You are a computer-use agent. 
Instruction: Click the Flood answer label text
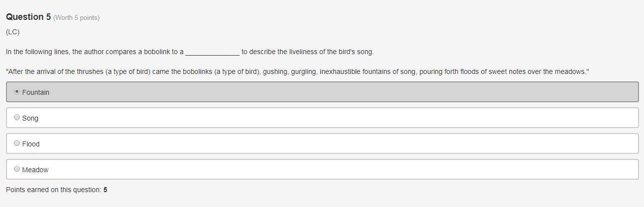(x=31, y=144)
